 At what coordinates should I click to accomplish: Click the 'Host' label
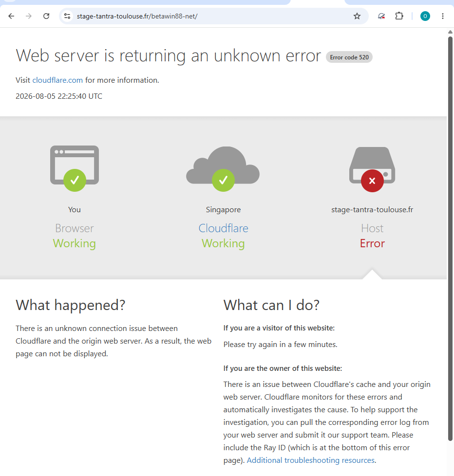(x=372, y=228)
